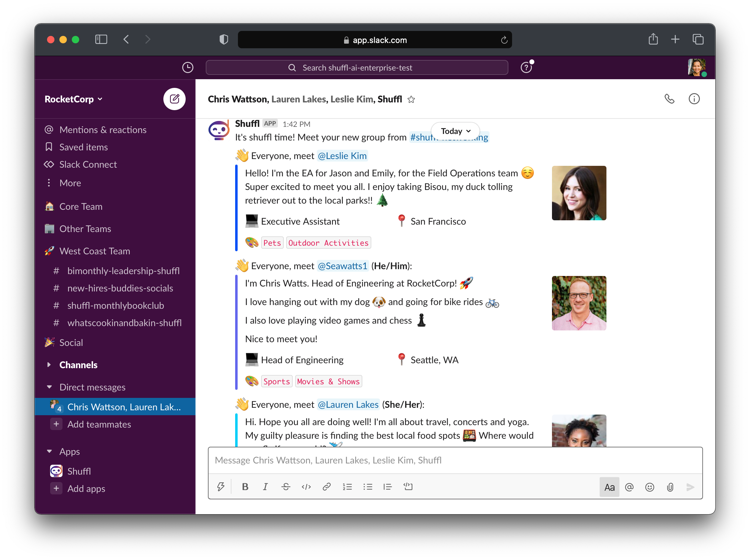The image size is (750, 560).
Task: Open the shuffl-monthlybookclub channel
Action: point(115,305)
